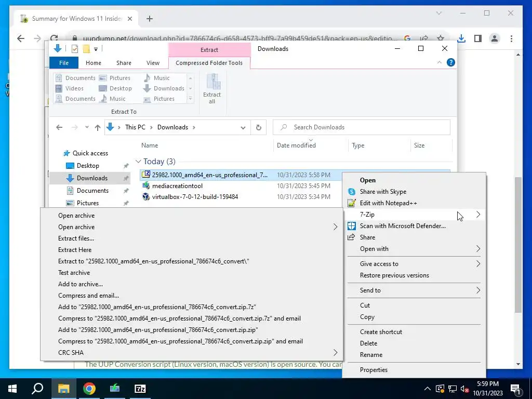The height and width of the screenshot is (399, 532).
Task: Open Chrome three-dot menu
Action: [511, 38]
